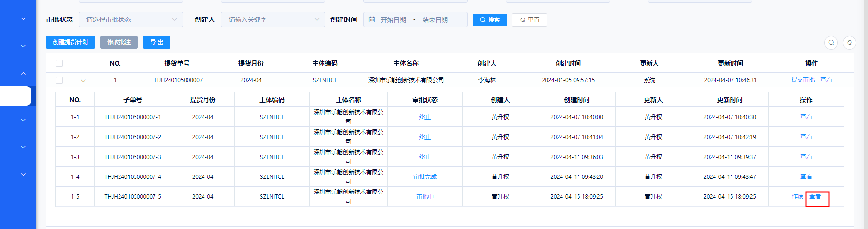Click 审批完成 status in sub-row 1-4
Image resolution: width=868 pixels, height=229 pixels.
[425, 177]
